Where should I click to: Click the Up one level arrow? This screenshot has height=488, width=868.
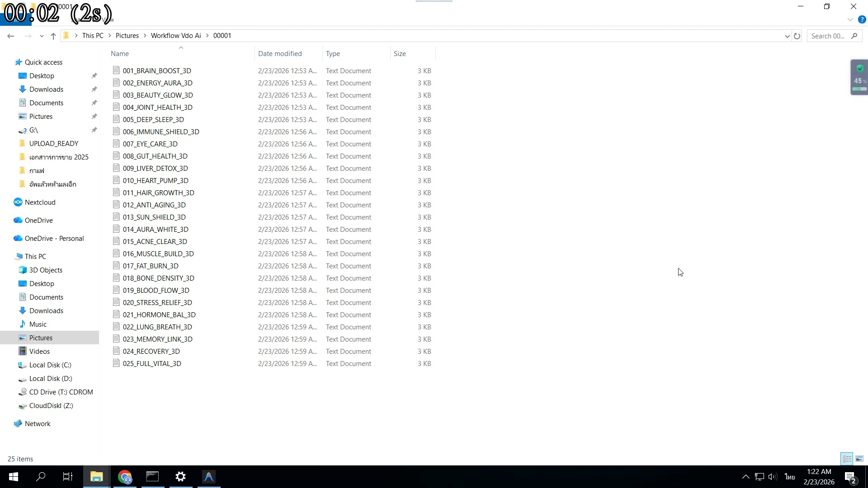53,36
